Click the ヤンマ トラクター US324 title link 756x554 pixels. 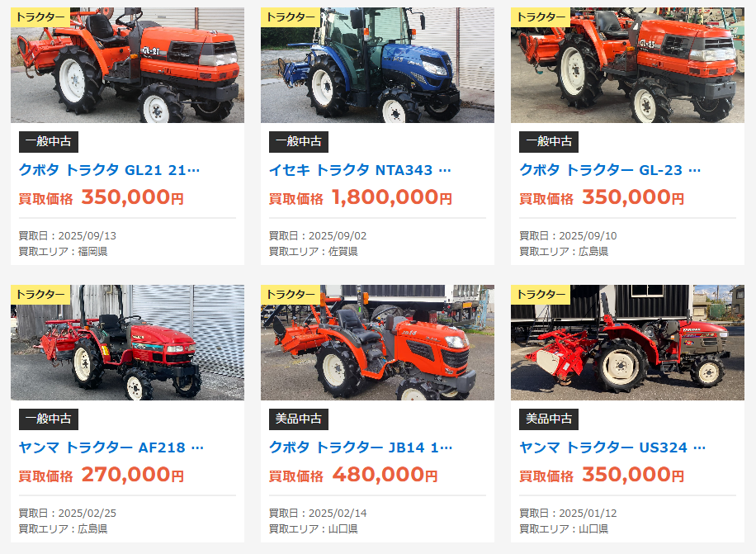tap(612, 447)
